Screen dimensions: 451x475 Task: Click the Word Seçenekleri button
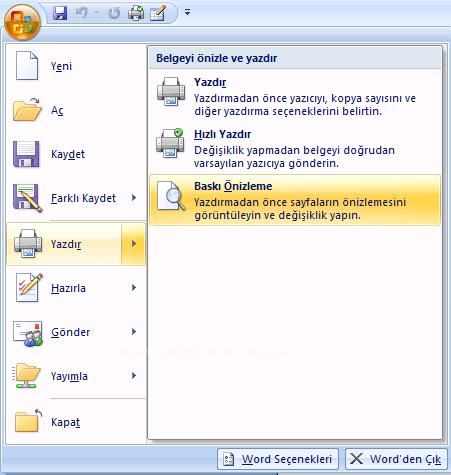(278, 459)
